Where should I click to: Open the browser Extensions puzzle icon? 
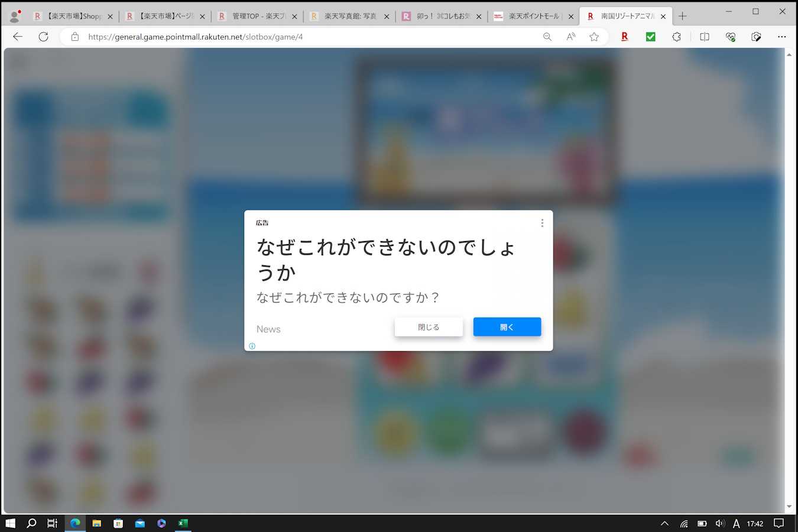coord(677,37)
